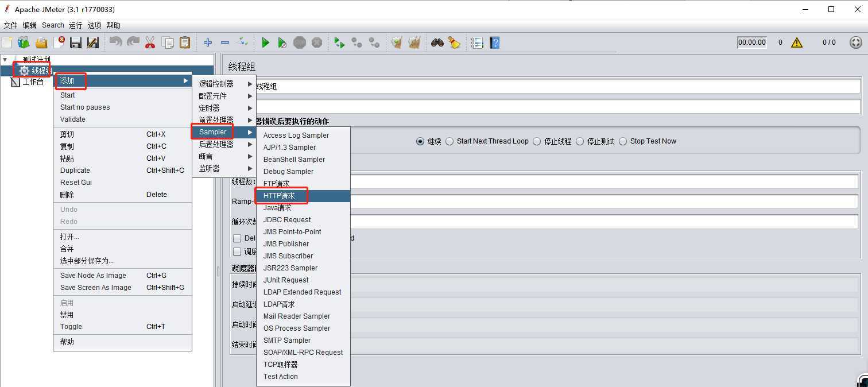This screenshot has height=387, width=868.
Task: Select the 停止线程 radio button
Action: (537, 141)
